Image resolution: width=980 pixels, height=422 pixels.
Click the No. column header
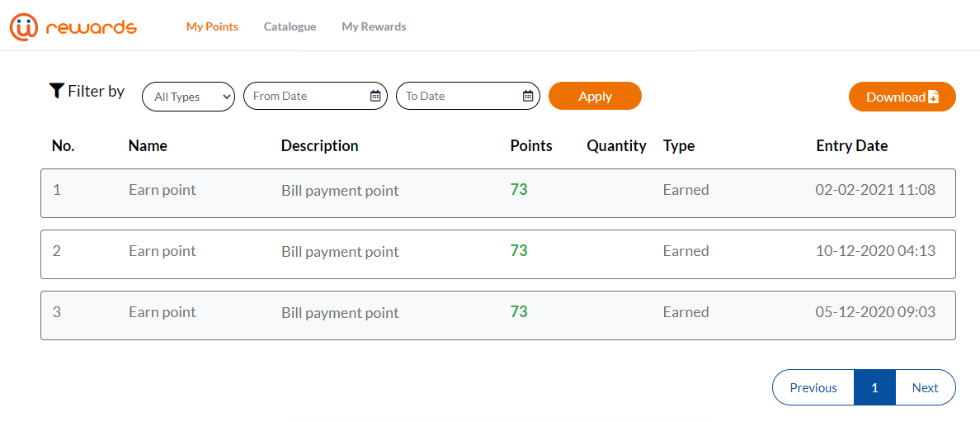pyautogui.click(x=64, y=146)
